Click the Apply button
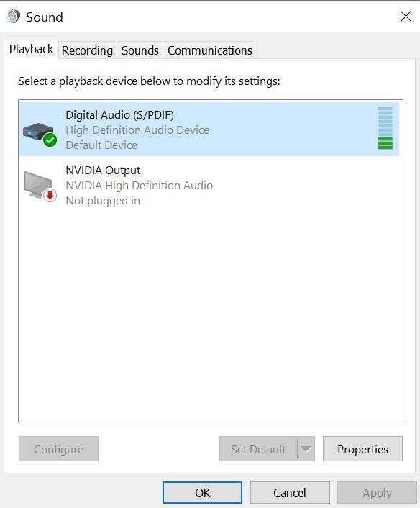 click(378, 493)
